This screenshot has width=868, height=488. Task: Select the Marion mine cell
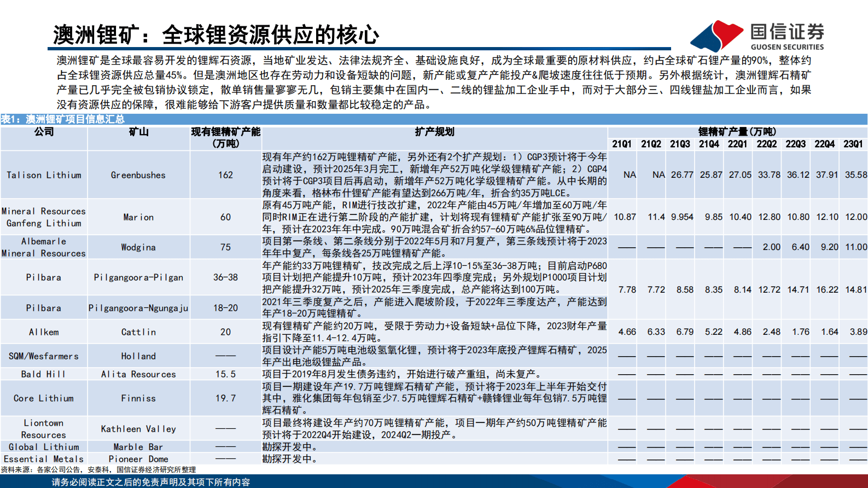pos(138,217)
